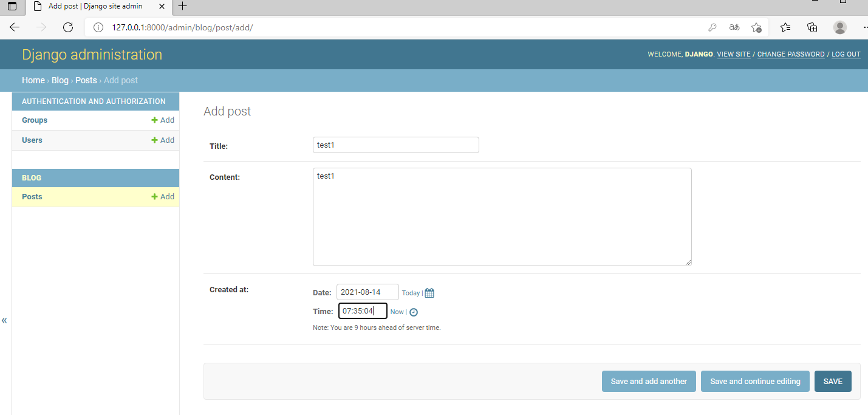The image size is (868, 415).
Task: Click the SAVE button
Action: [x=833, y=382]
